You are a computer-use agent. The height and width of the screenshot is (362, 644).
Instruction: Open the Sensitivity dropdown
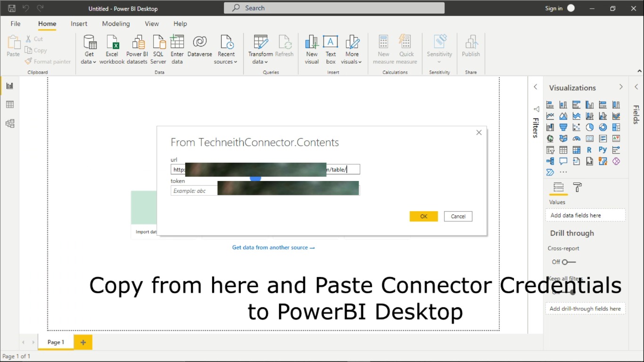pos(439,49)
